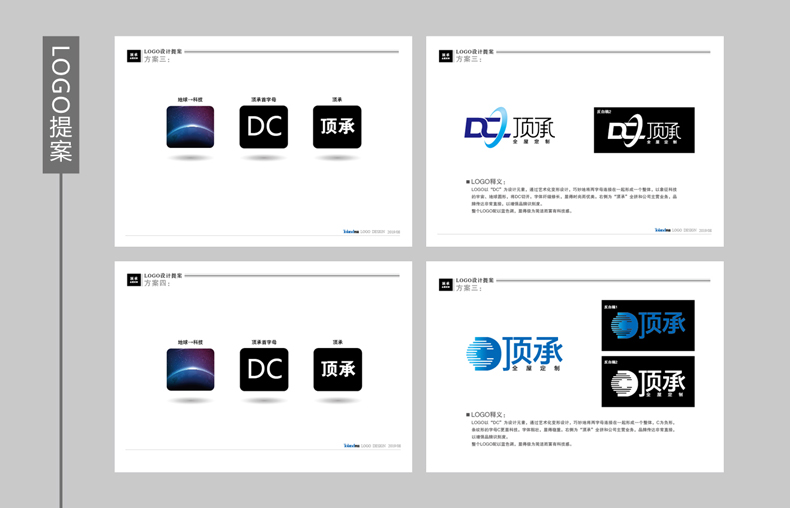Select the white DC swoosh logo on black
Screen dimensions: 790x508
coord(644,130)
